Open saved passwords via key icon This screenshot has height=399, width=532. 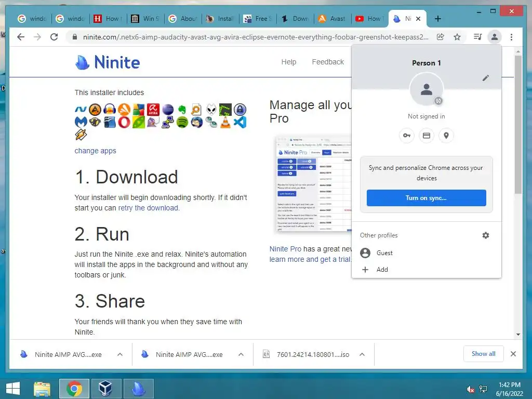click(x=406, y=136)
